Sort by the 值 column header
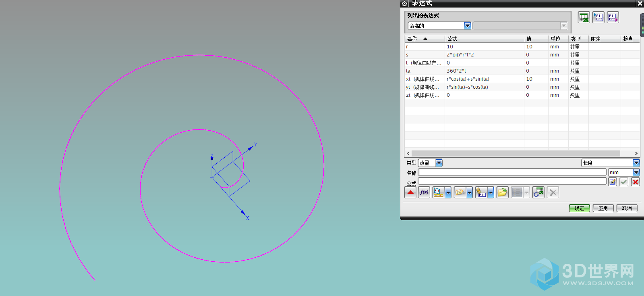The width and height of the screenshot is (644, 296). tap(536, 39)
